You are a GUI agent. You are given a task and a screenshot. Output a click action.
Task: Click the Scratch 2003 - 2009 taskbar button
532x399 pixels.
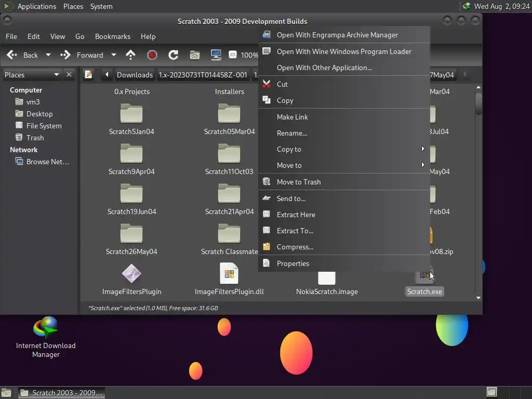point(61,393)
